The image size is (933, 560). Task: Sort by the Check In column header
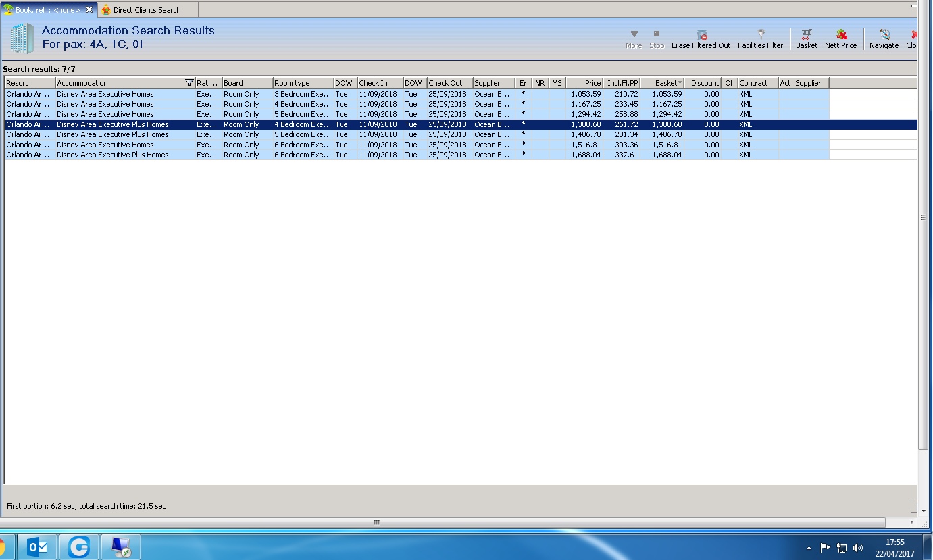point(380,83)
